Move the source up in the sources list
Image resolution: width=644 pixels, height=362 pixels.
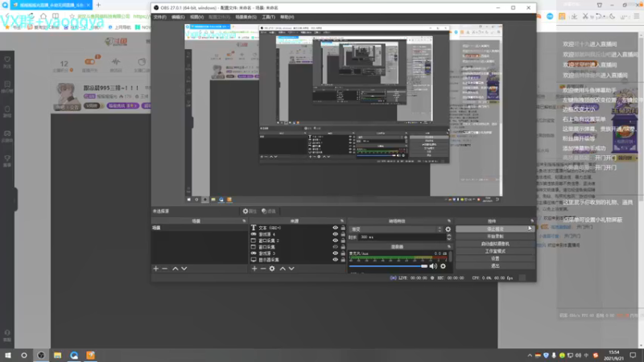tap(283, 269)
